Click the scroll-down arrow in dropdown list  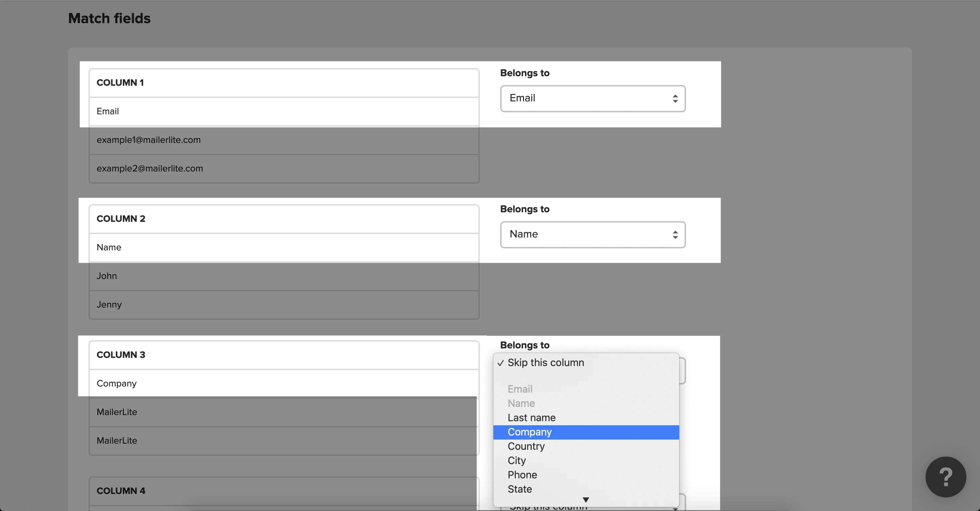point(586,500)
